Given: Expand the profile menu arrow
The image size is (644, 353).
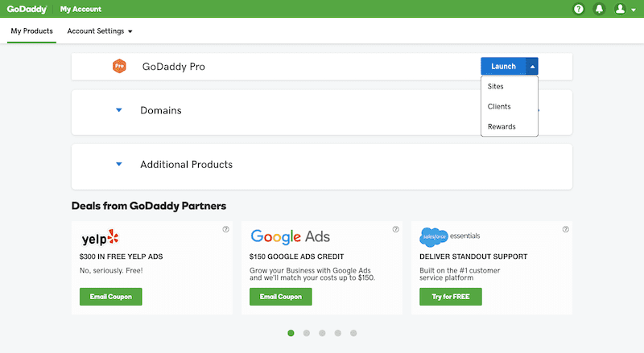Looking at the screenshot, I should click(634, 10).
